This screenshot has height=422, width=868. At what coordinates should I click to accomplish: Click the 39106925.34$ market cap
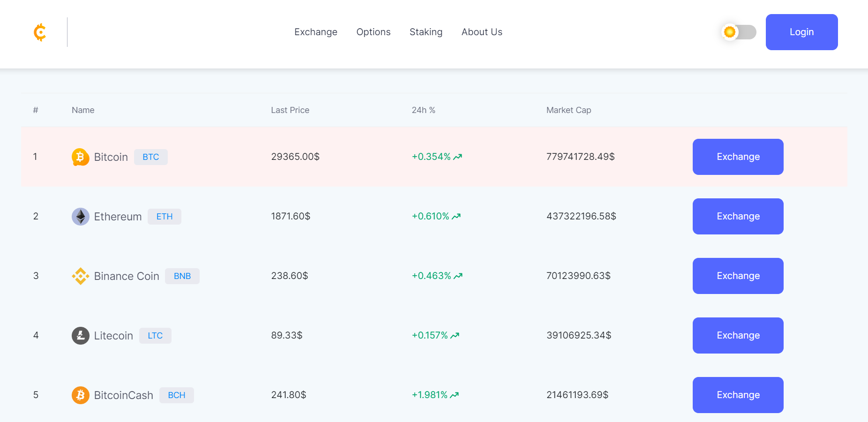pyautogui.click(x=579, y=335)
